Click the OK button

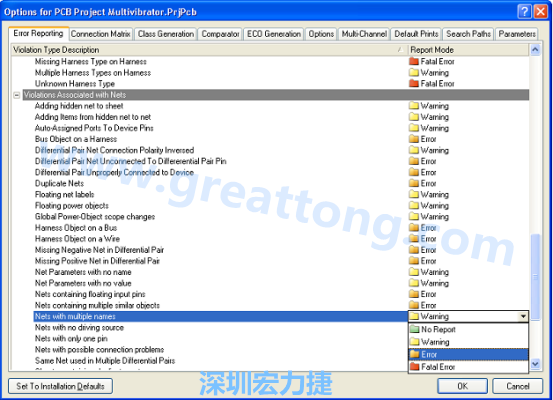point(462,386)
